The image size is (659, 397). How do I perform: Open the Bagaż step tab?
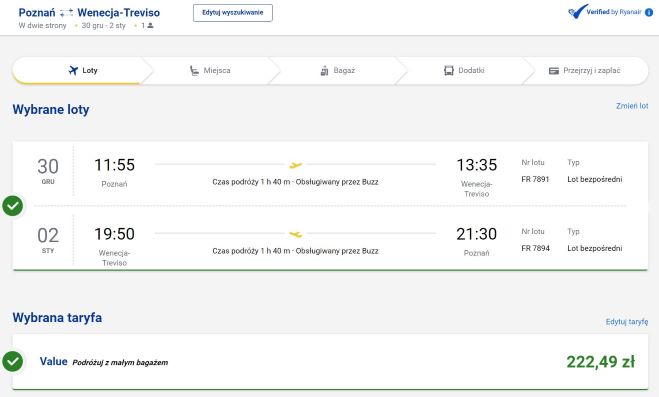(x=337, y=71)
